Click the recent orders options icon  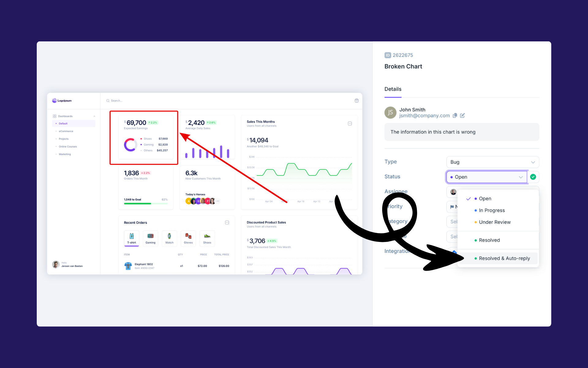coord(227,221)
